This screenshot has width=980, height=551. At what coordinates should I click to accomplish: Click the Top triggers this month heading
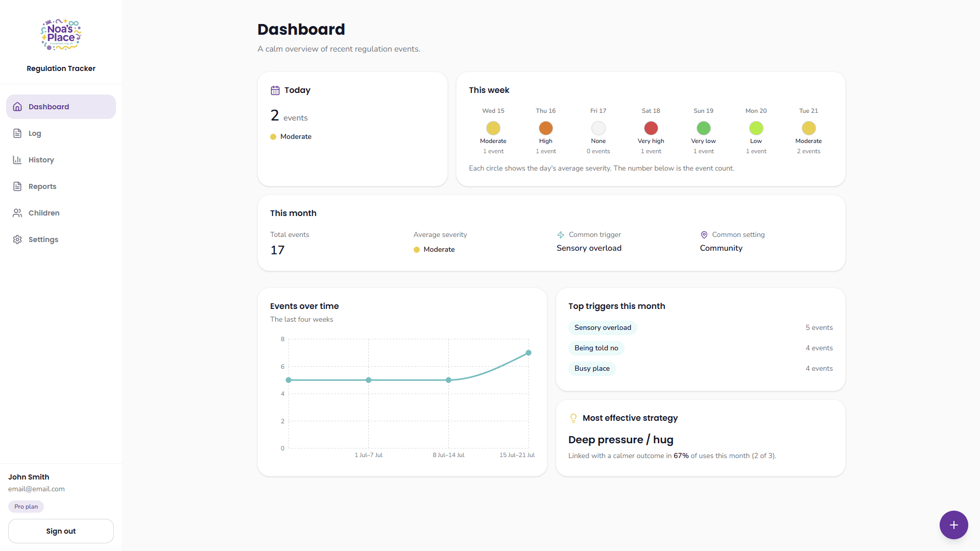coord(616,306)
